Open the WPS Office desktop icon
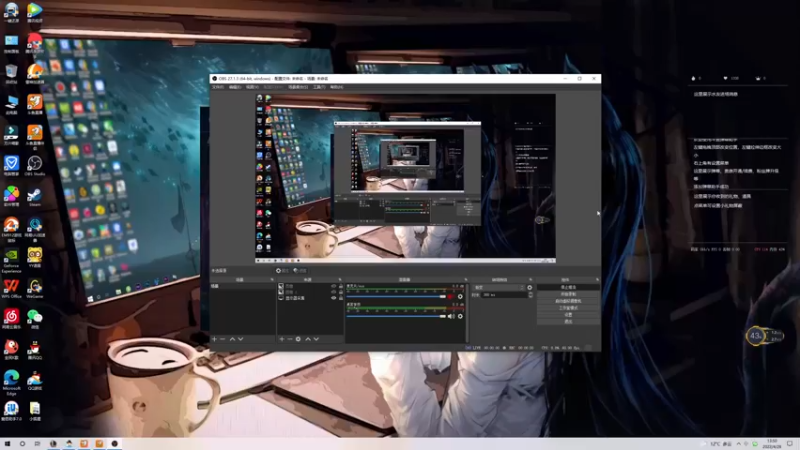Viewport: 800px width, 450px height. [11, 289]
